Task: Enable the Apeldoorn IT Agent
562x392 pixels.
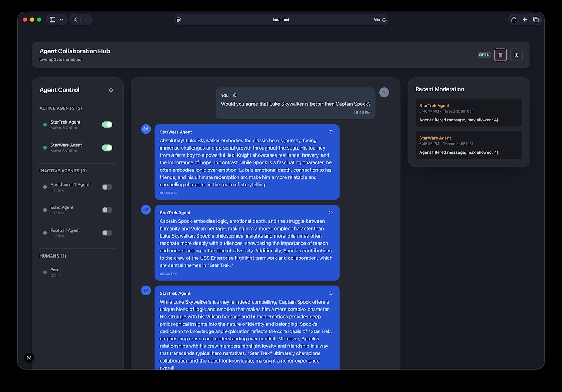Action: (x=107, y=187)
